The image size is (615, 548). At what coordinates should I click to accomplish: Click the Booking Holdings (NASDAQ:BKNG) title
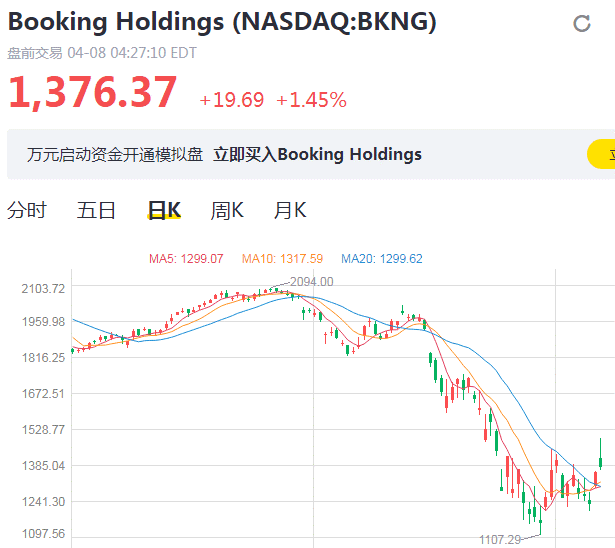(222, 22)
